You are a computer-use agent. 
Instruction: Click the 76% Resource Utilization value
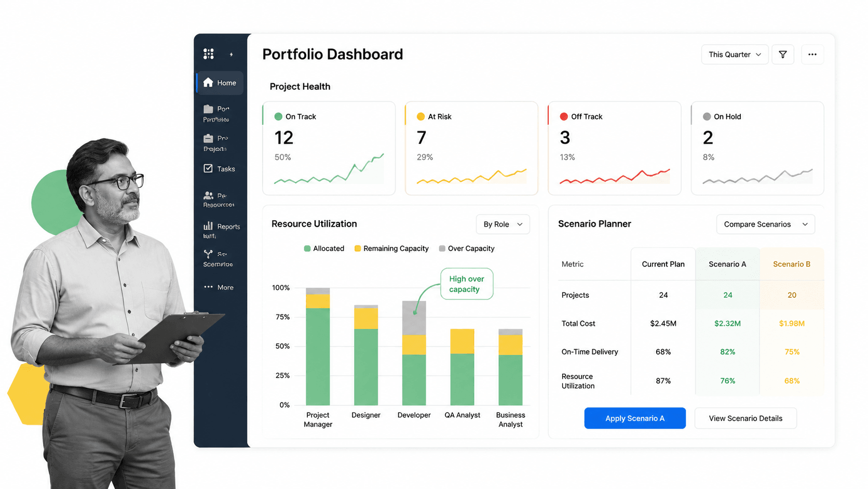pos(727,381)
